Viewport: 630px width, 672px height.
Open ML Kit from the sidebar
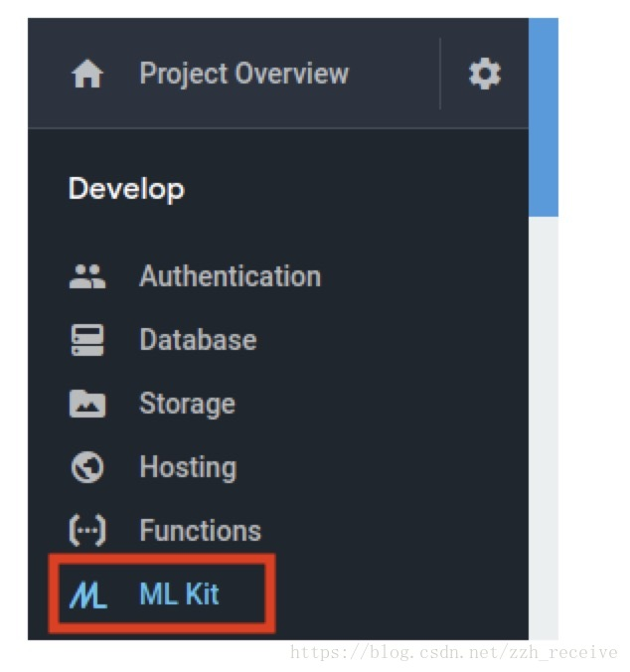(x=180, y=594)
